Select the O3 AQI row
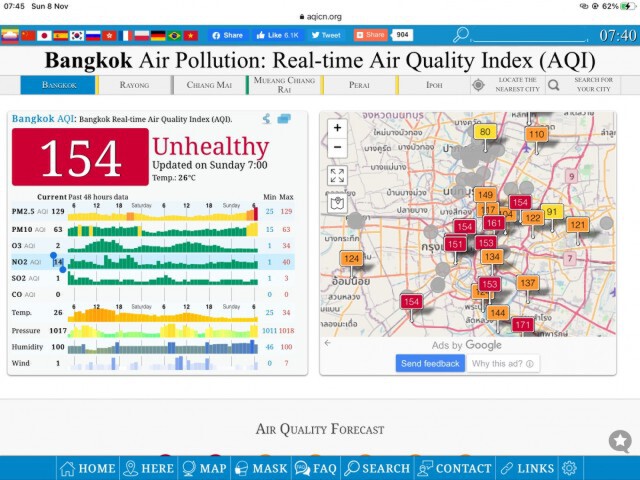The height and width of the screenshot is (480, 640). coord(153,246)
